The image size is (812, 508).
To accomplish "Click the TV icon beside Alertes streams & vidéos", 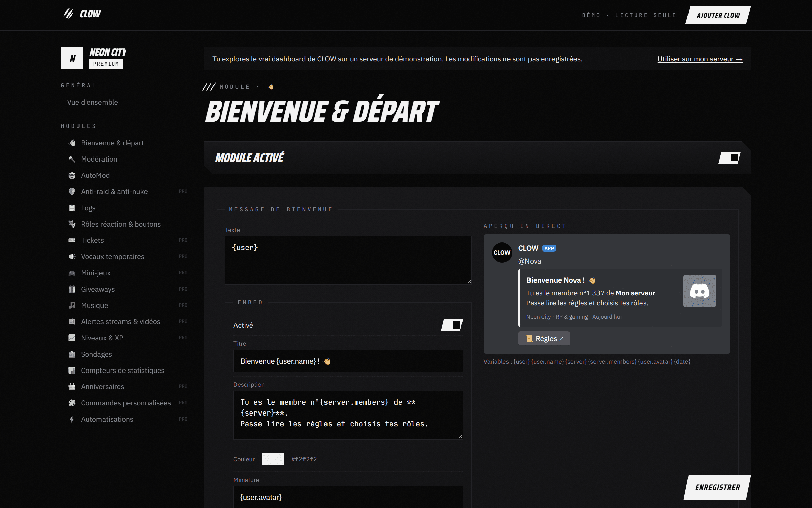I will (x=72, y=322).
